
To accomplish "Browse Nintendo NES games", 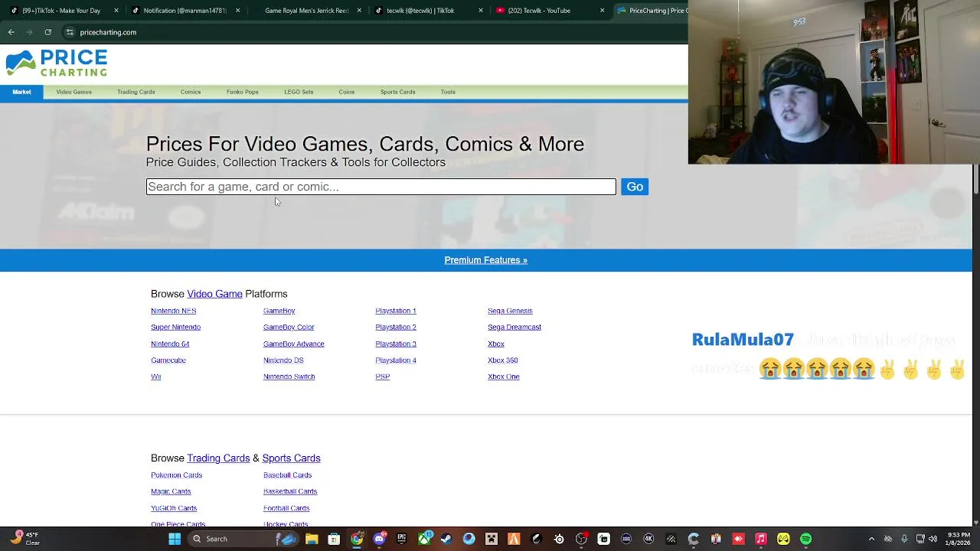I will coord(173,311).
